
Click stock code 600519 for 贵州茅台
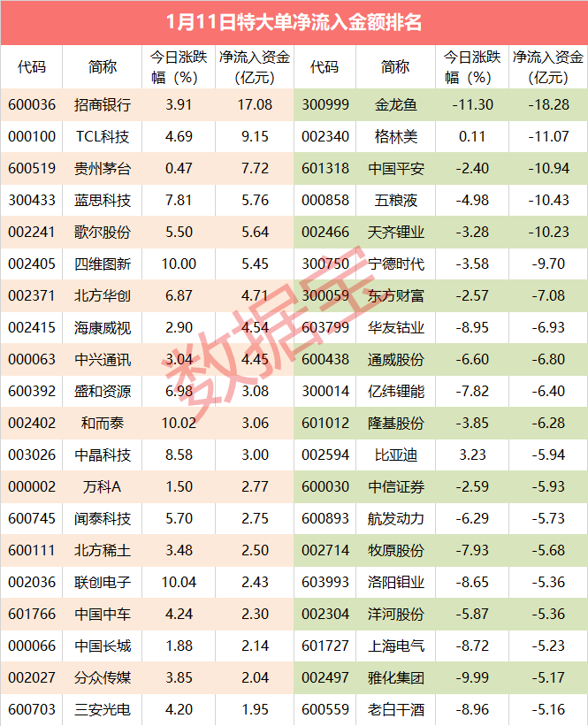click(31, 169)
